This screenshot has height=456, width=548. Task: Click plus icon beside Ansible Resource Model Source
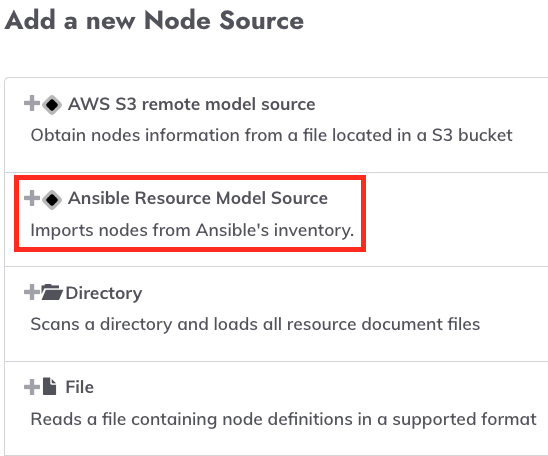(x=32, y=198)
